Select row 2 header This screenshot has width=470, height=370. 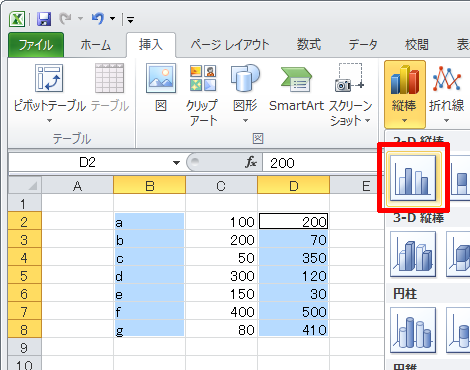coord(25,221)
